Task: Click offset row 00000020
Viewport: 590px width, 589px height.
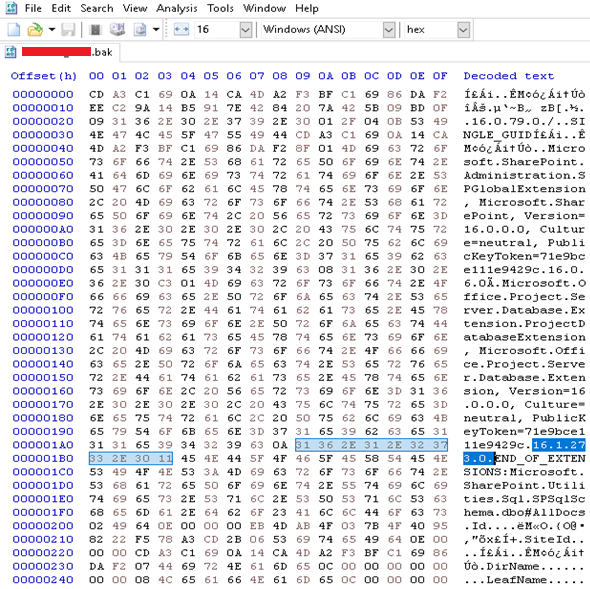Action: [x=43, y=121]
